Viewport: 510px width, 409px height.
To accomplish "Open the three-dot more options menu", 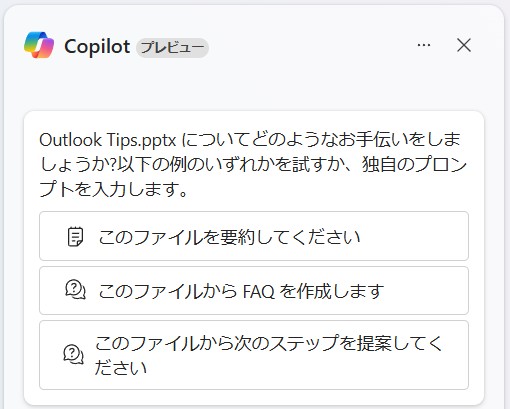I will (424, 45).
